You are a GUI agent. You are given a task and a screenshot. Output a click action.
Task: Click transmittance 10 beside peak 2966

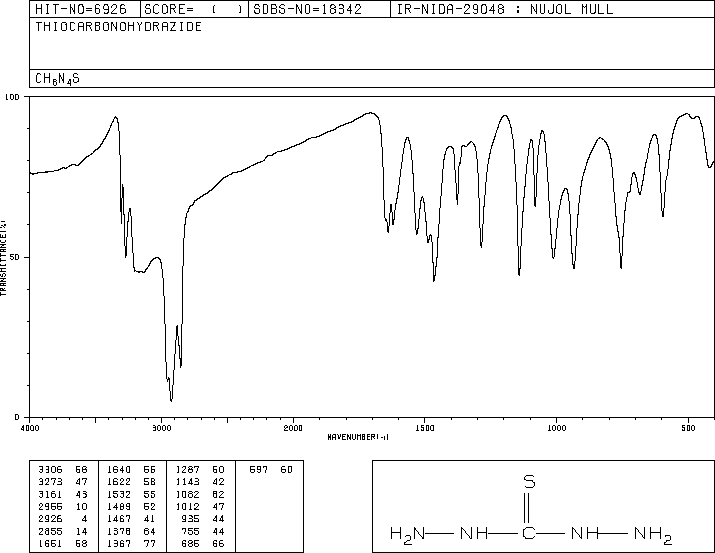pos(81,506)
